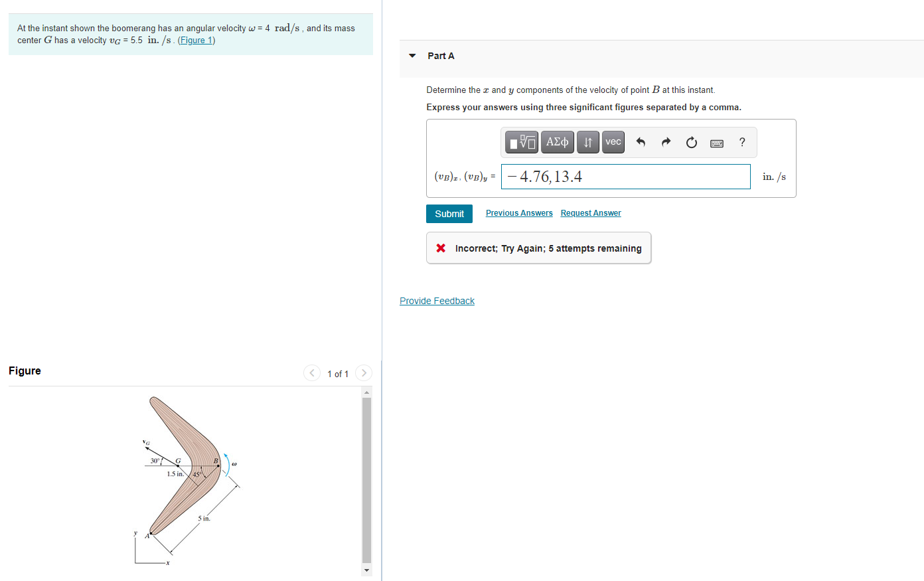The height and width of the screenshot is (581, 924).
Task: Open the keyboard shortcuts icon
Action: [x=716, y=141]
